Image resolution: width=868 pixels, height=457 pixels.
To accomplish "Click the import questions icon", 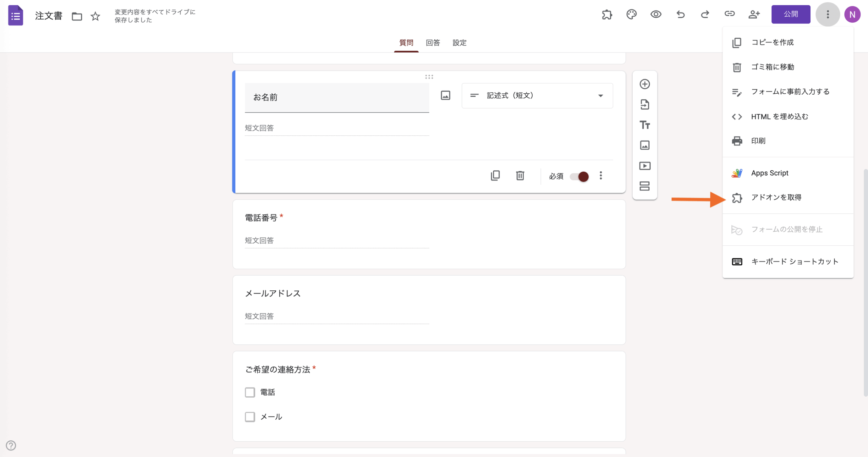I will click(645, 104).
